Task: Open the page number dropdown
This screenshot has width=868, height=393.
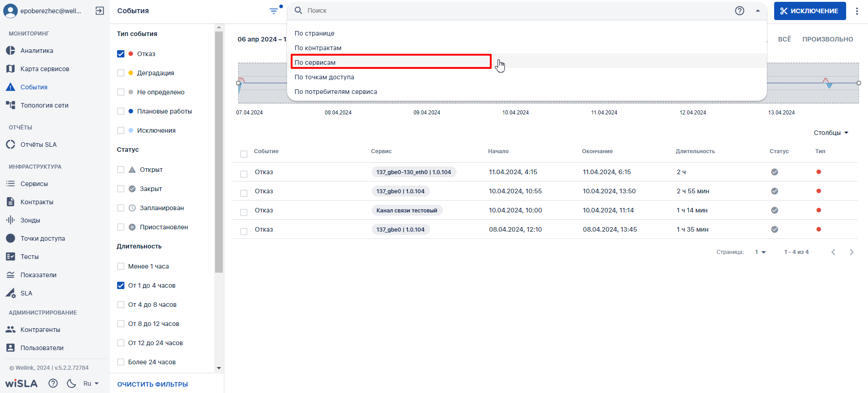Action: coord(760,252)
